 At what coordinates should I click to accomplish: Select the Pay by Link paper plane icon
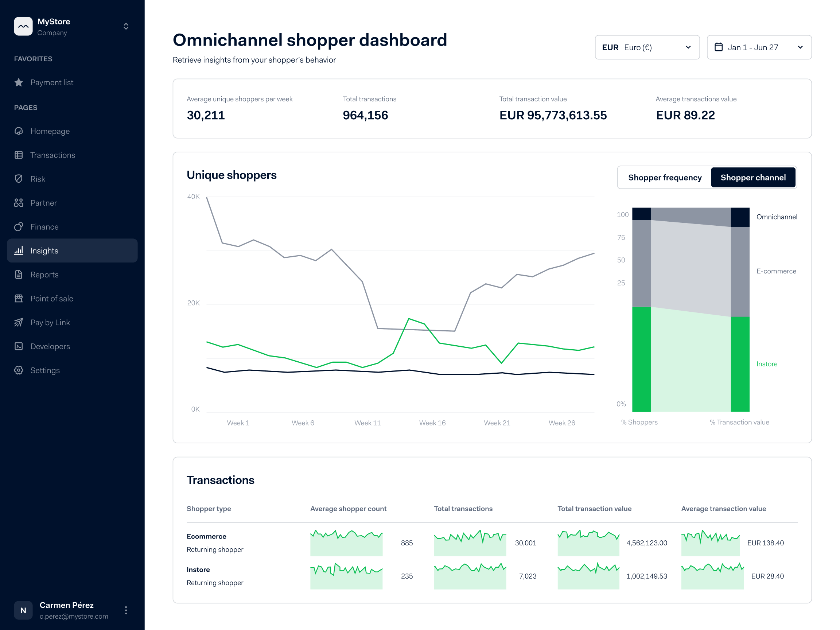[x=19, y=322]
